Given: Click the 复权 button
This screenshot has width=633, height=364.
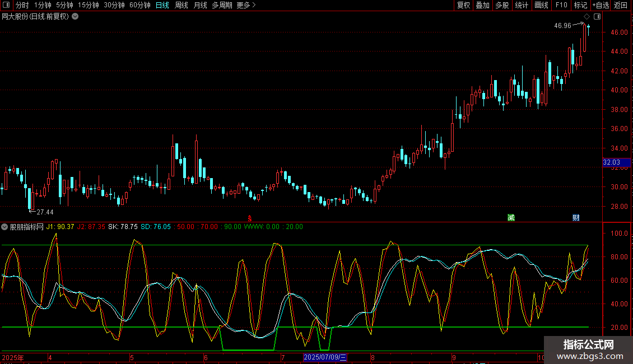Looking at the screenshot, I should click(x=463, y=5).
